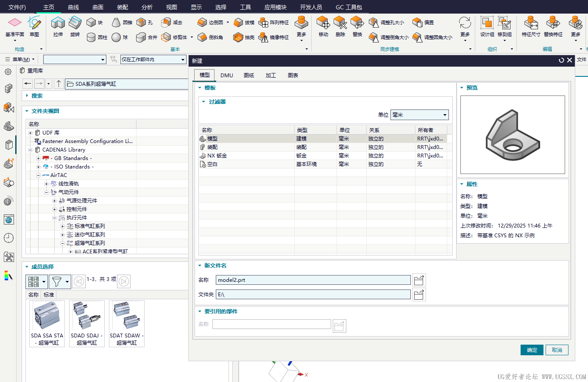Select the 旋转 (Revolve) tool icon
The image size is (588, 382).
[75, 23]
